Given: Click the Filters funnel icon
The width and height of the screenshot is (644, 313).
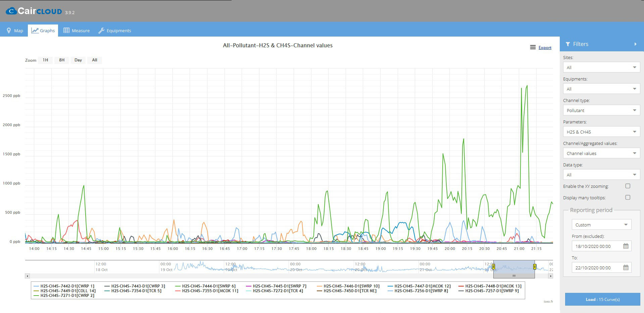Looking at the screenshot, I should click(568, 44).
